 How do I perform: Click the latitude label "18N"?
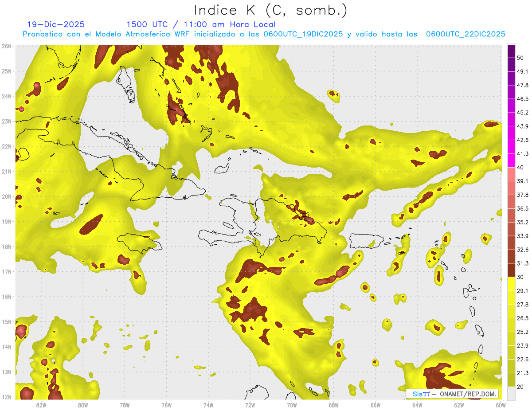[7, 247]
